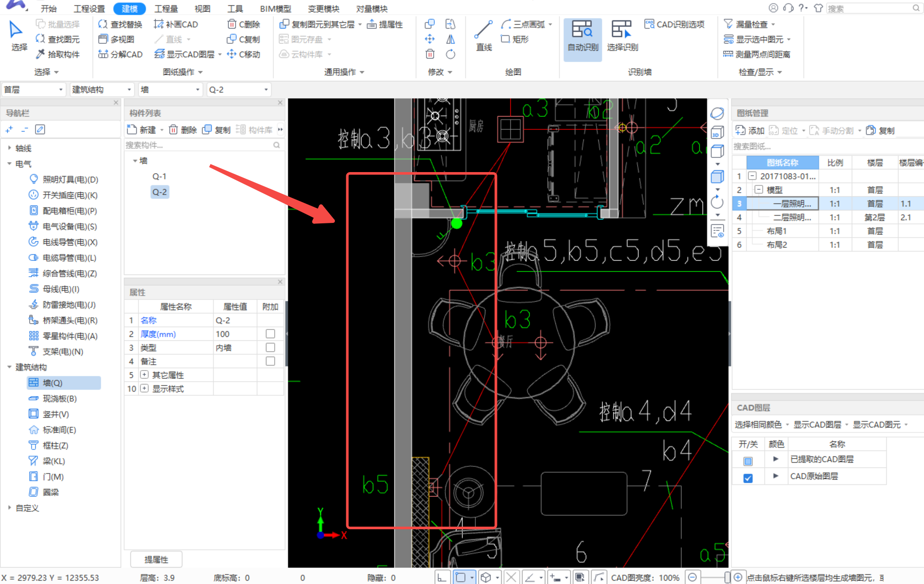Click C复制 copy tool
This screenshot has height=584, width=924.
pos(244,39)
